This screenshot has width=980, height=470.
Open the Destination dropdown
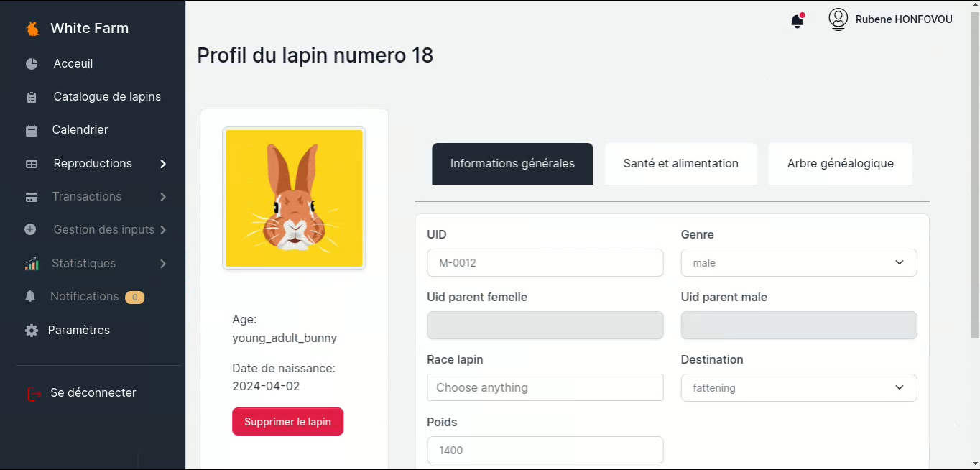click(x=798, y=388)
